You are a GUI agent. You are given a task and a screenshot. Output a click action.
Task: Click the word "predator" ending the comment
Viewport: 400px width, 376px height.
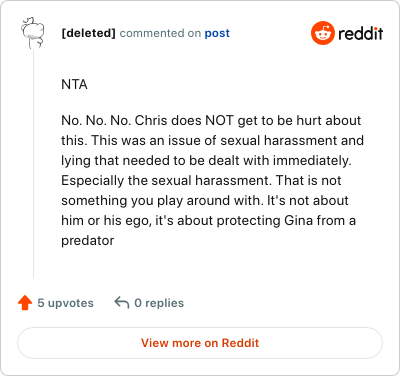coord(88,240)
